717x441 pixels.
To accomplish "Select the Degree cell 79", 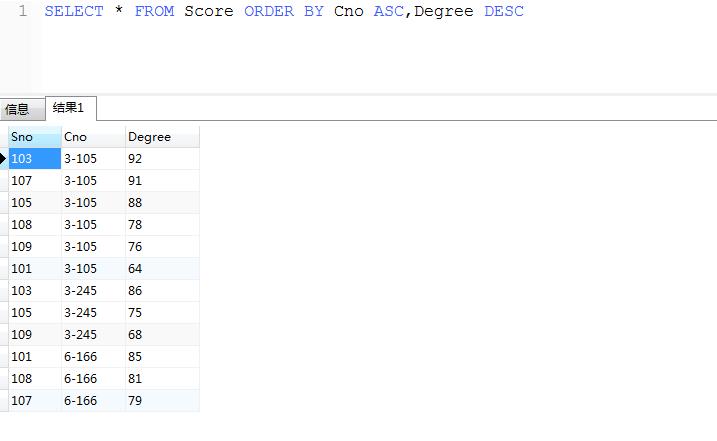I will pyautogui.click(x=162, y=400).
